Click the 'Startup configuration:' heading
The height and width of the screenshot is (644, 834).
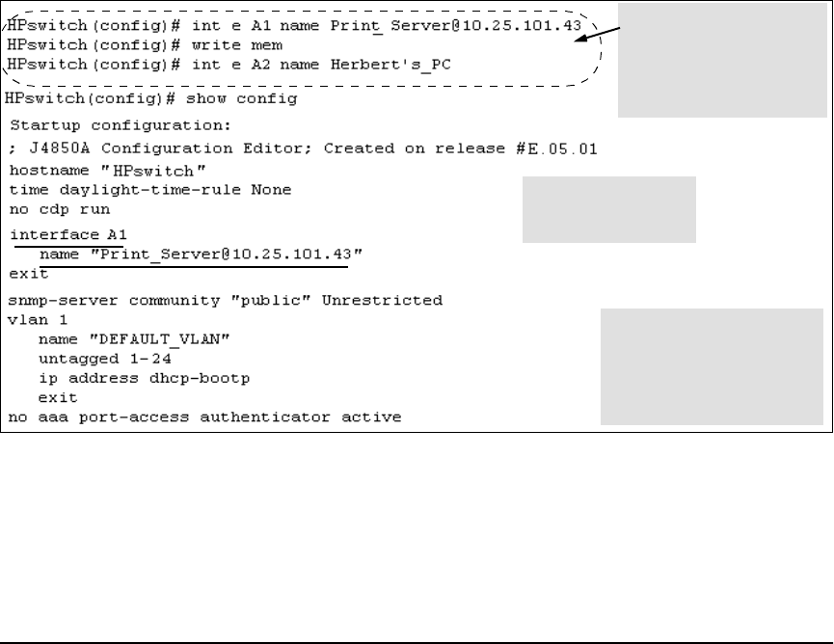(x=121, y=125)
